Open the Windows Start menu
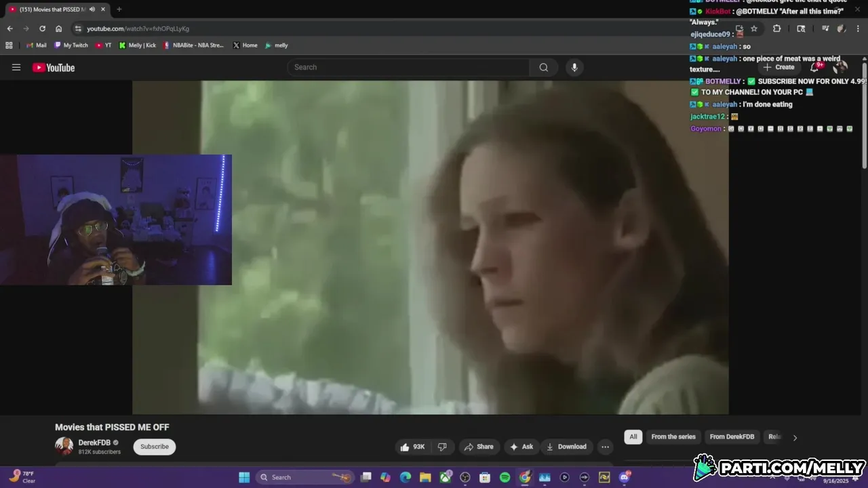Screen dimensions: 868x488 244,477
